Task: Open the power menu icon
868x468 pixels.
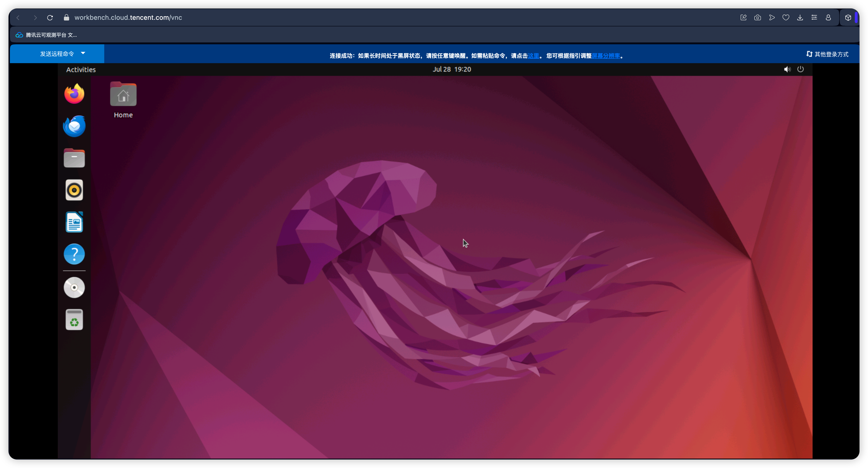Action: (800, 69)
